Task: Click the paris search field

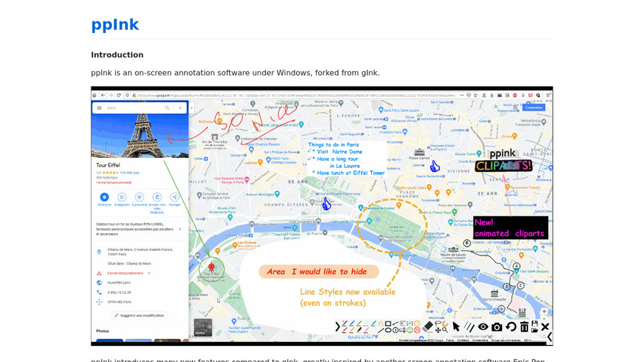Action: coord(133,107)
